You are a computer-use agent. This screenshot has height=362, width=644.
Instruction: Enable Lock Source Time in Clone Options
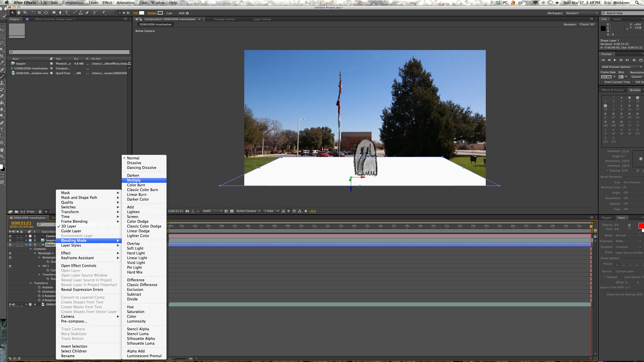(x=621, y=277)
